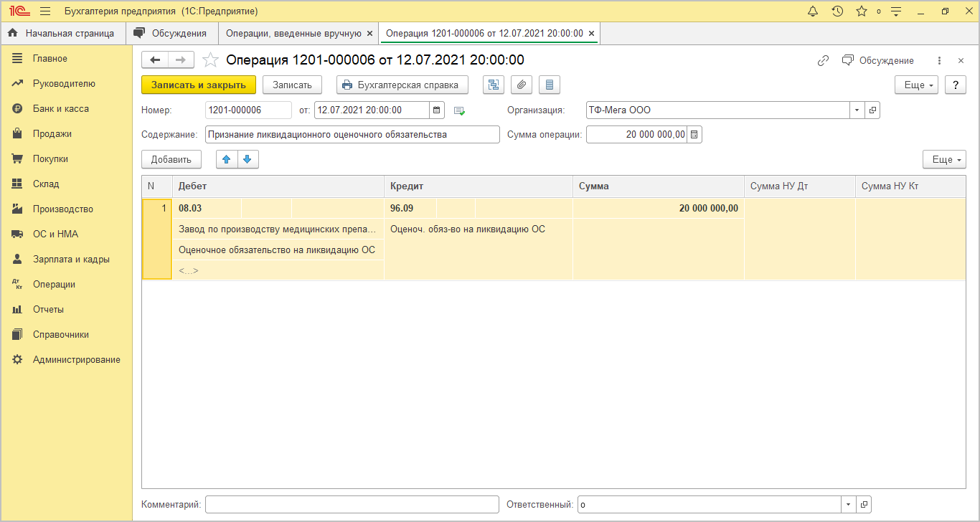Open the document report list icon
Viewport: 980px width, 522px height.
pos(550,85)
